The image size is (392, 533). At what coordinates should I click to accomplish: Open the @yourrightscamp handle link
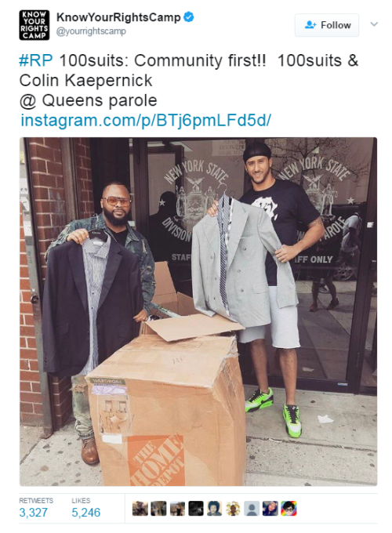pos(91,31)
